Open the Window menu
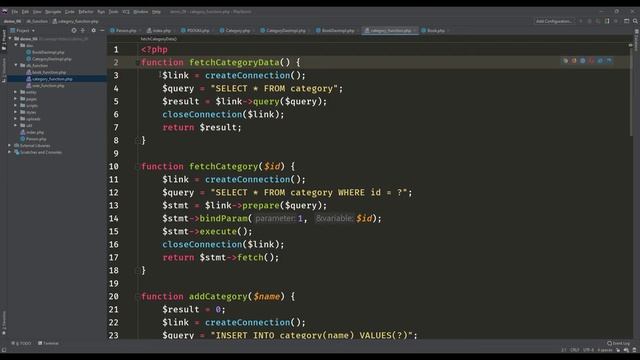The image size is (640, 360). coord(141,12)
